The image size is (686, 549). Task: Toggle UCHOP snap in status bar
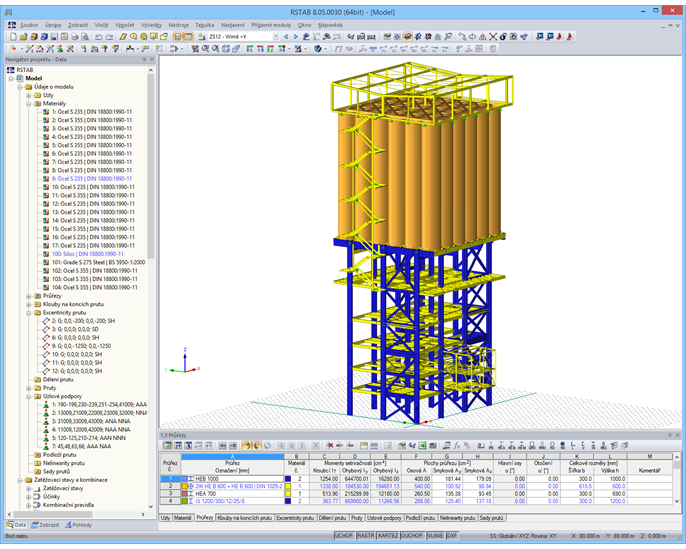(344, 536)
